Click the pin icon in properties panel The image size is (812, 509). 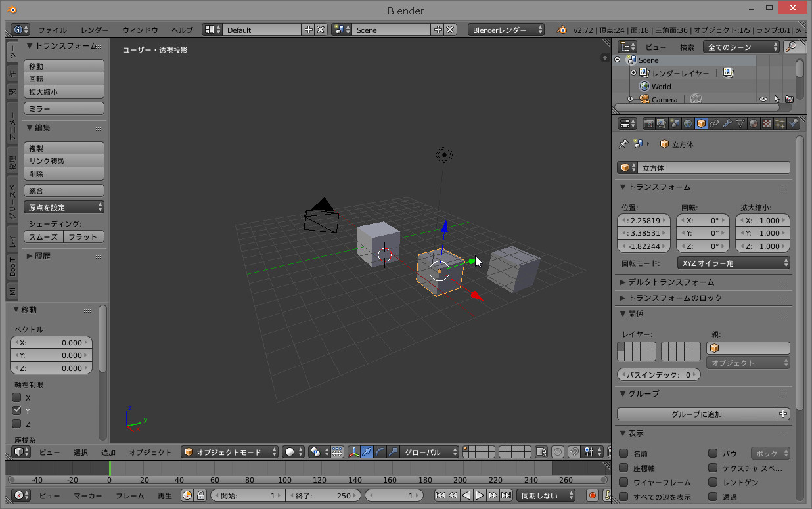tap(623, 144)
